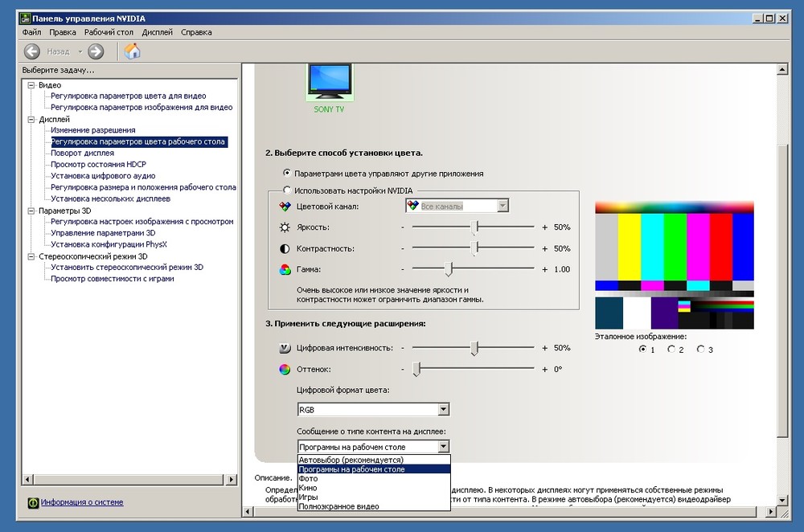This screenshot has height=532, width=804.
Task: Open the Справка menu
Action: click(x=196, y=32)
